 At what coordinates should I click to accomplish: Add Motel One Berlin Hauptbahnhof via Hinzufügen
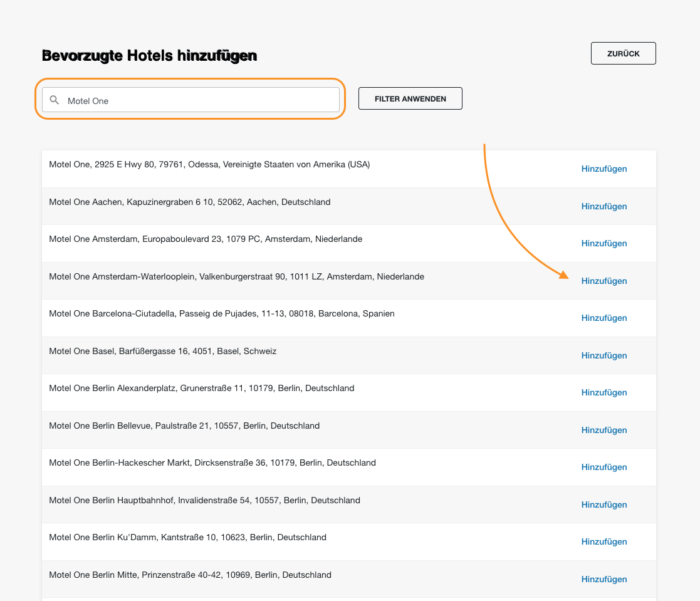click(604, 504)
